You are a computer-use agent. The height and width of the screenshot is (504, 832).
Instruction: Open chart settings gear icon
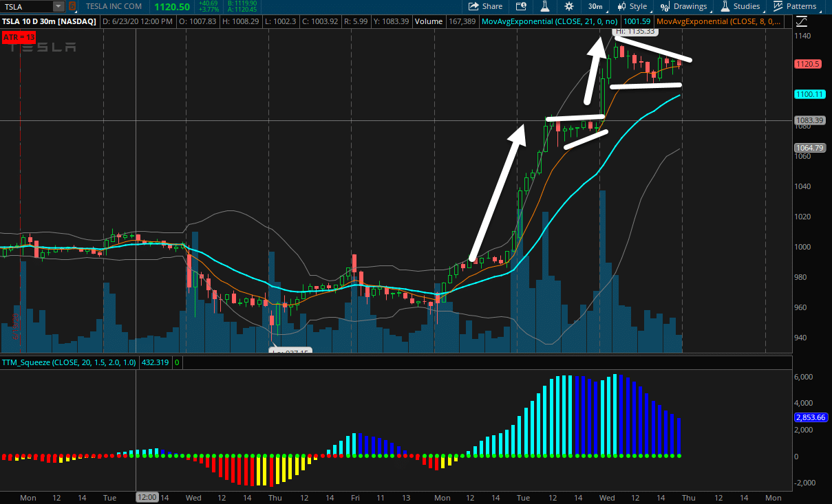coord(568,6)
